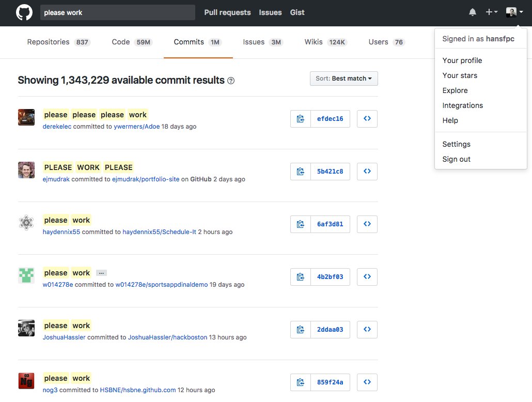The width and height of the screenshot is (532, 402).
Task: Choose Your stars from the user menu
Action: click(x=480, y=75)
